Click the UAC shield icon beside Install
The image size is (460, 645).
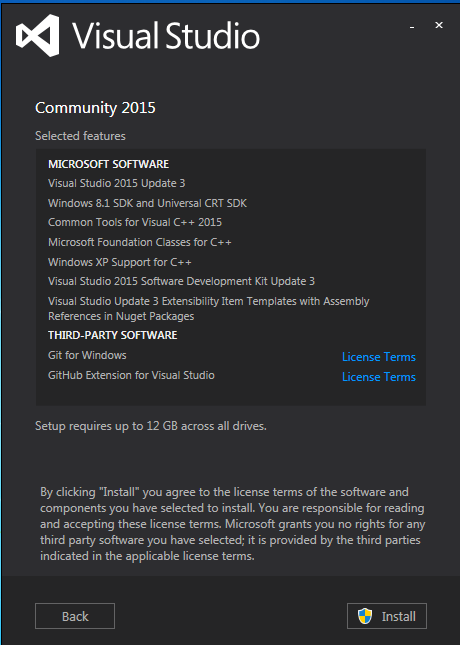click(365, 616)
